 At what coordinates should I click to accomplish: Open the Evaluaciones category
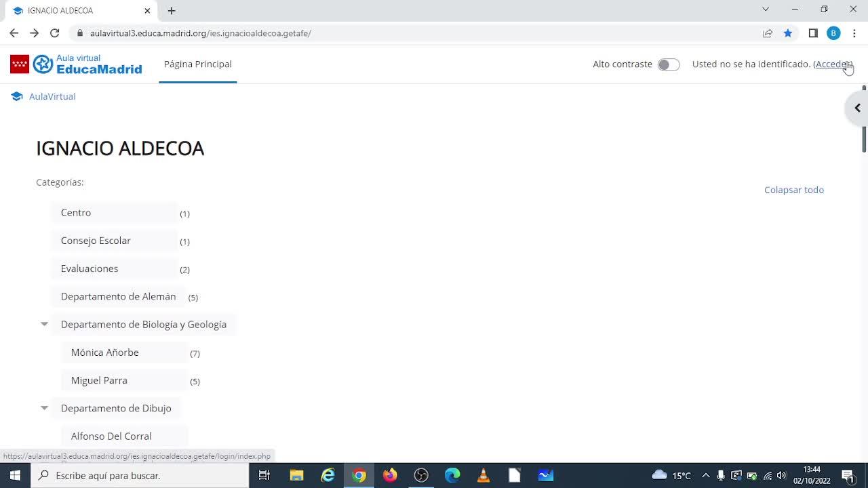click(x=90, y=268)
